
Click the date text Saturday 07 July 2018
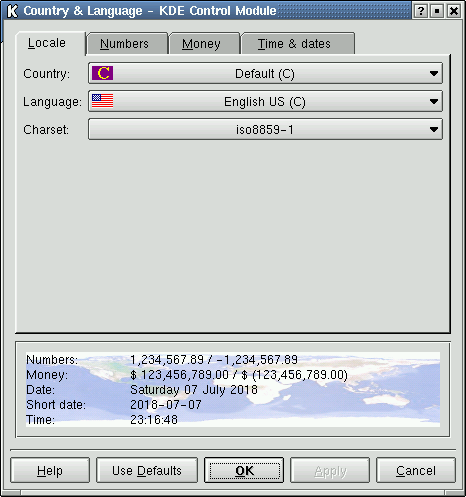coord(194,390)
